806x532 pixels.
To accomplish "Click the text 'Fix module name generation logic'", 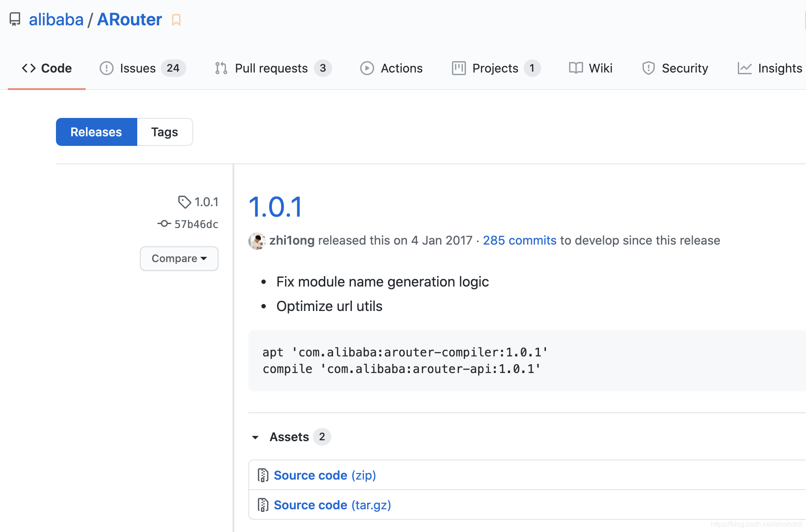I will [382, 282].
